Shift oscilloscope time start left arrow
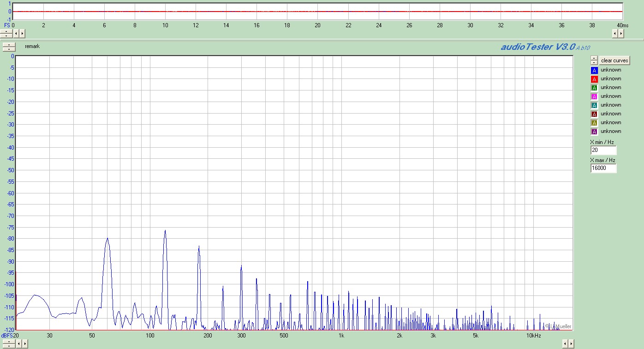644x349 pixels. (x=16, y=33)
